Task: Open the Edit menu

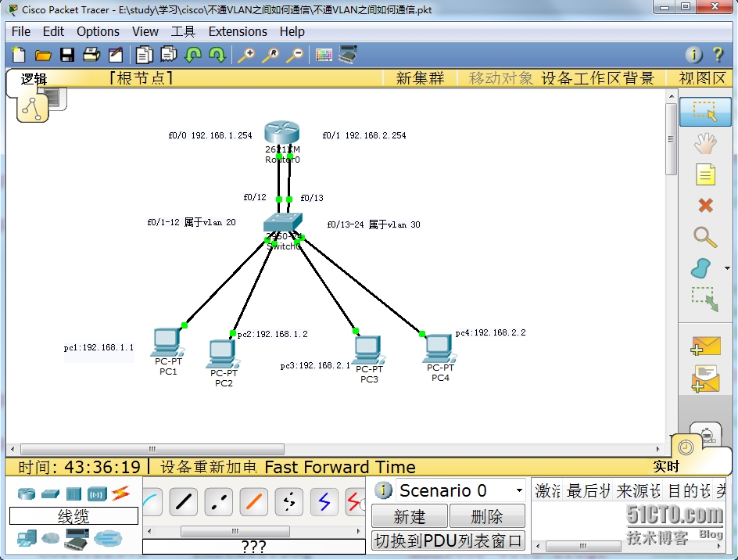Action: pos(53,31)
